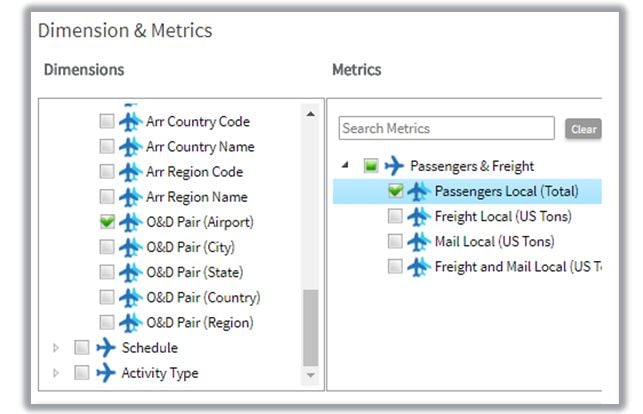Click the Dimensions list scrollbar down arrow
The image size is (643, 414).
(309, 374)
